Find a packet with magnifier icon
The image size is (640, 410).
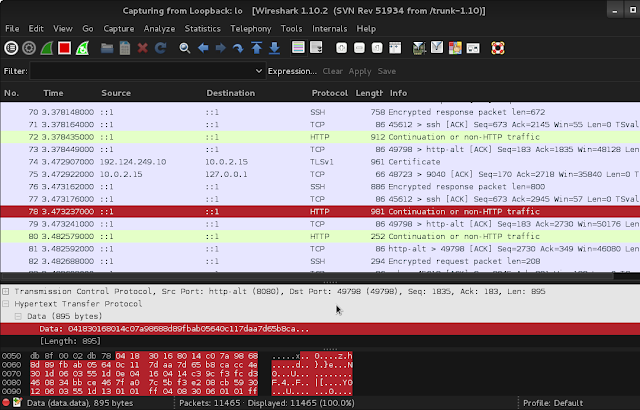185,48
